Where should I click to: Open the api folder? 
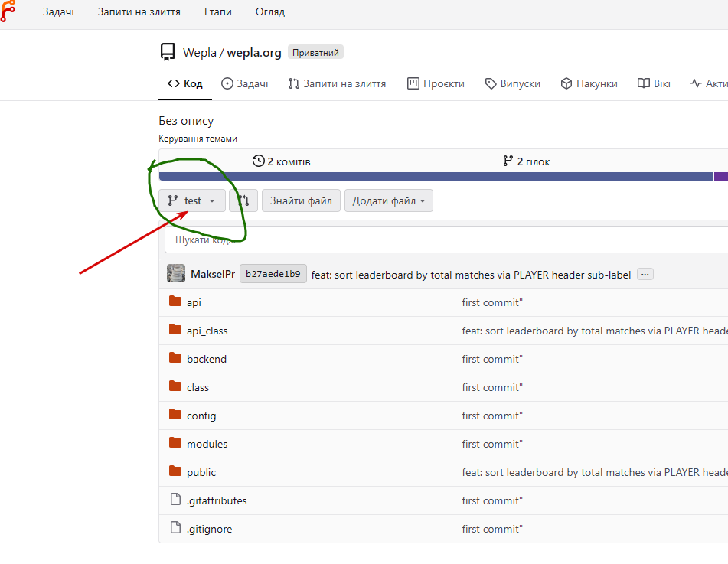pos(194,302)
